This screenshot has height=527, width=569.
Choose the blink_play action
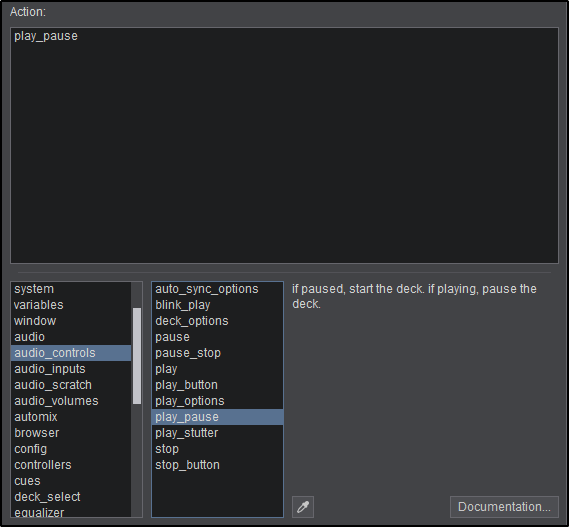(x=217, y=305)
